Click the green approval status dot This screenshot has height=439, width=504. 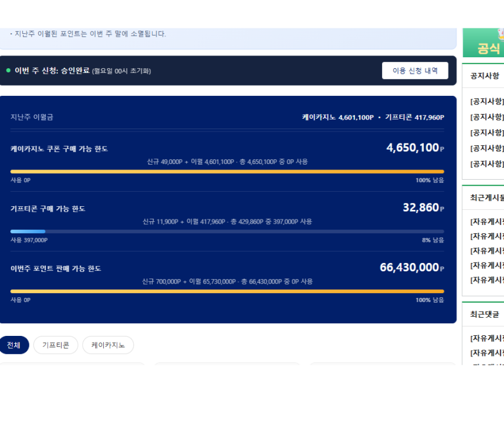tap(8, 71)
